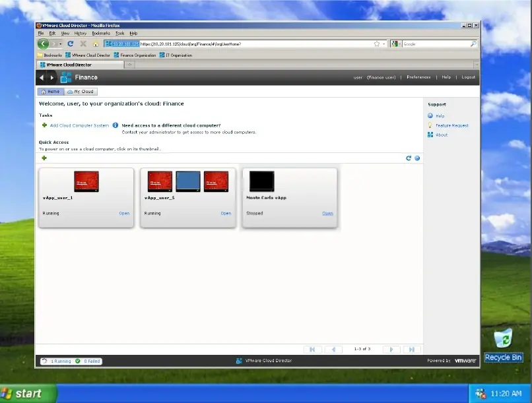Bookmark page with the star icon
This screenshot has height=403, width=532.
pos(377,44)
